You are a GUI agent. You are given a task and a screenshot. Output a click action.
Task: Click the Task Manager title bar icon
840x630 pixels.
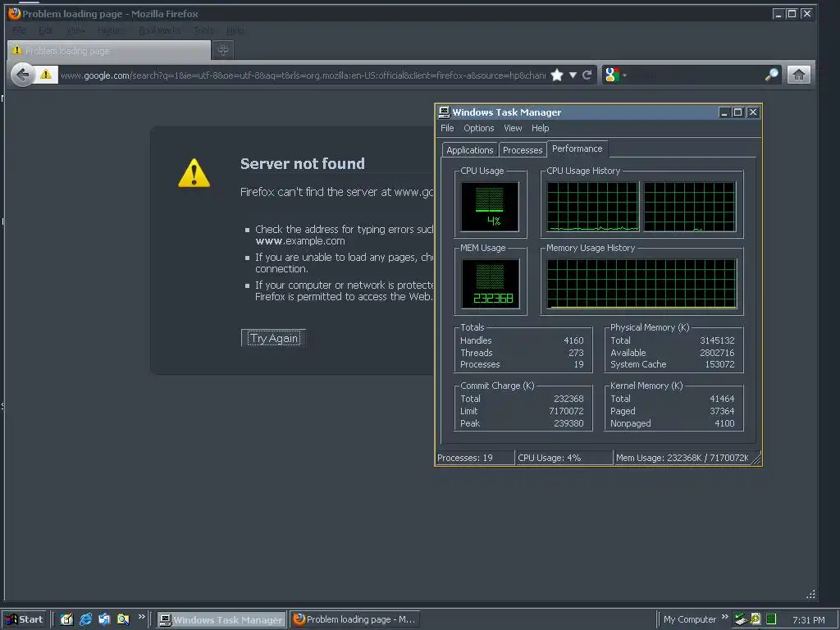(444, 112)
